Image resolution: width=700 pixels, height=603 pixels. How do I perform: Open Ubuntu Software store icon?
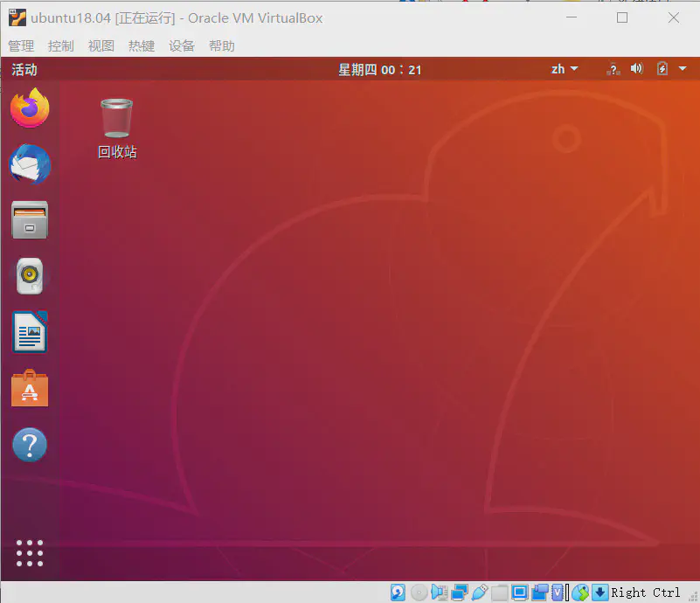30,389
